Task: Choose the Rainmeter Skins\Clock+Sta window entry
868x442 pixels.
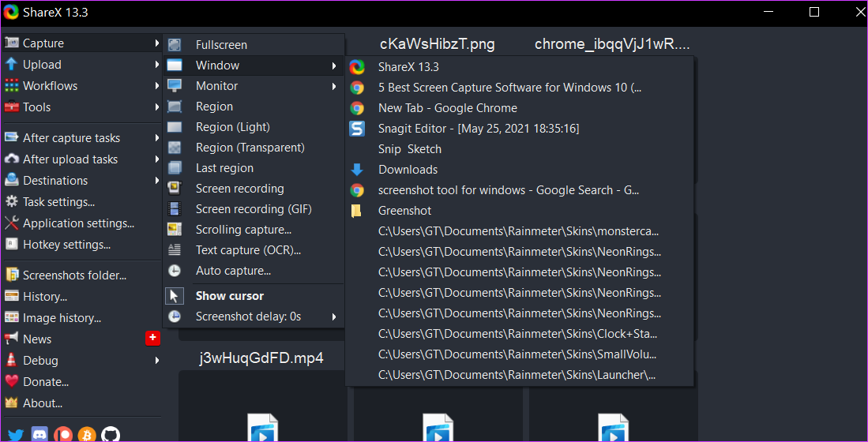Action: (x=519, y=334)
